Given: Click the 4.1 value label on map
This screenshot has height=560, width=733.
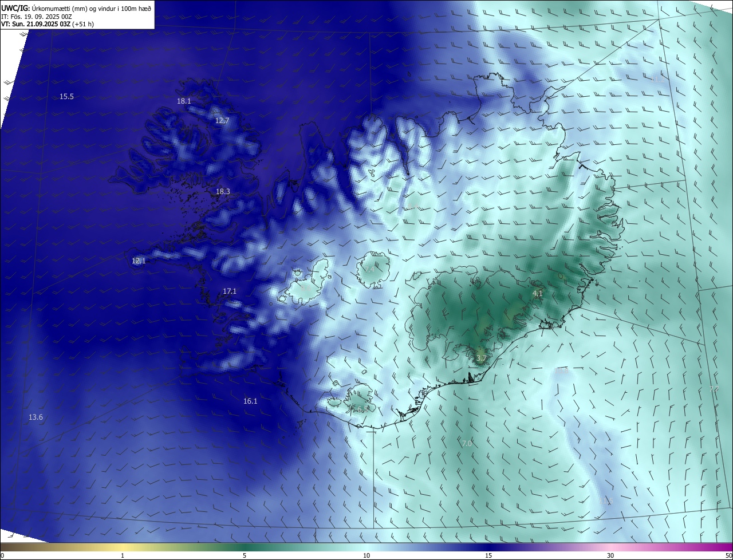Looking at the screenshot, I should tap(537, 294).
